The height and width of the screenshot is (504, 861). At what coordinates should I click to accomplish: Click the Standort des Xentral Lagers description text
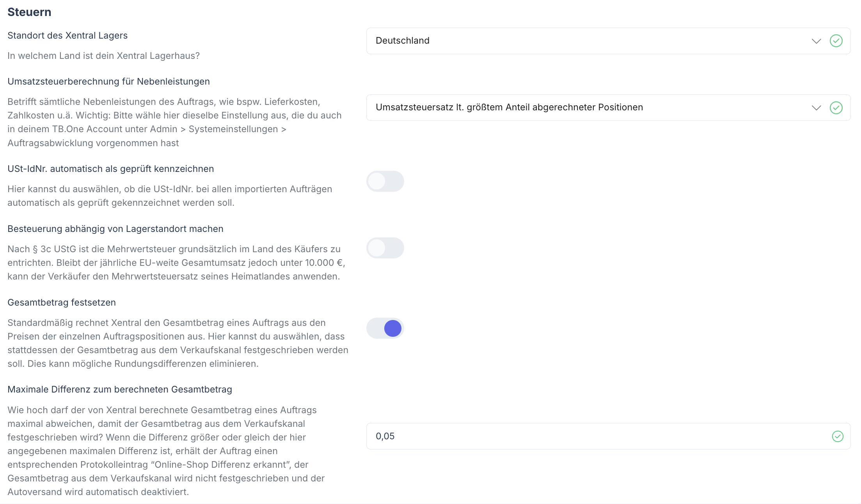point(103,56)
